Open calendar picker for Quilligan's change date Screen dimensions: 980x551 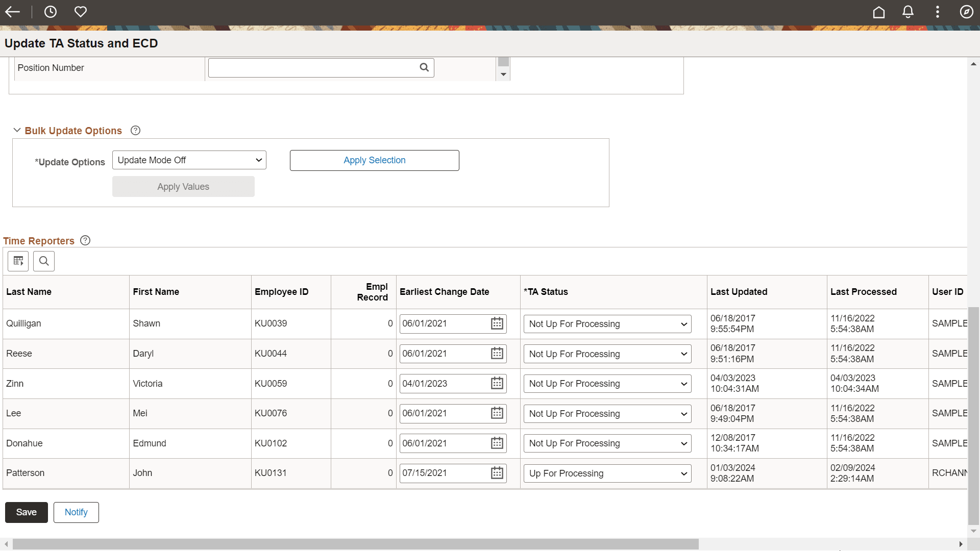tap(496, 323)
